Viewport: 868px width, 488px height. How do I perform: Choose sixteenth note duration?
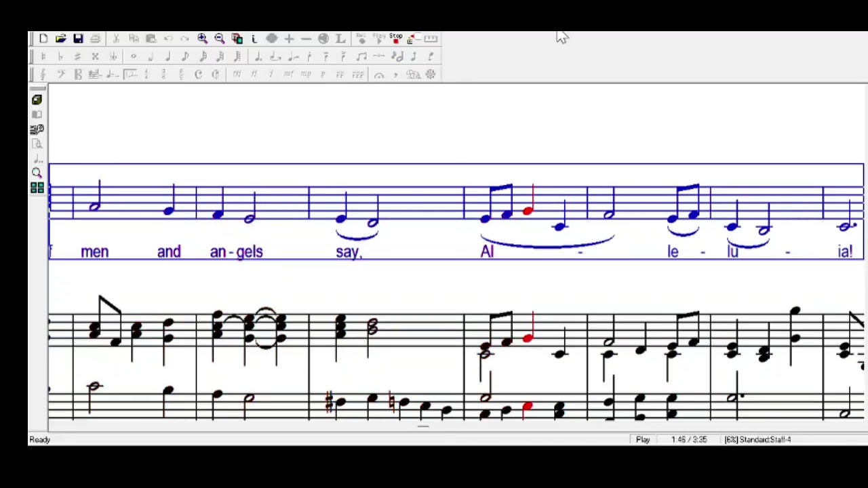click(203, 56)
